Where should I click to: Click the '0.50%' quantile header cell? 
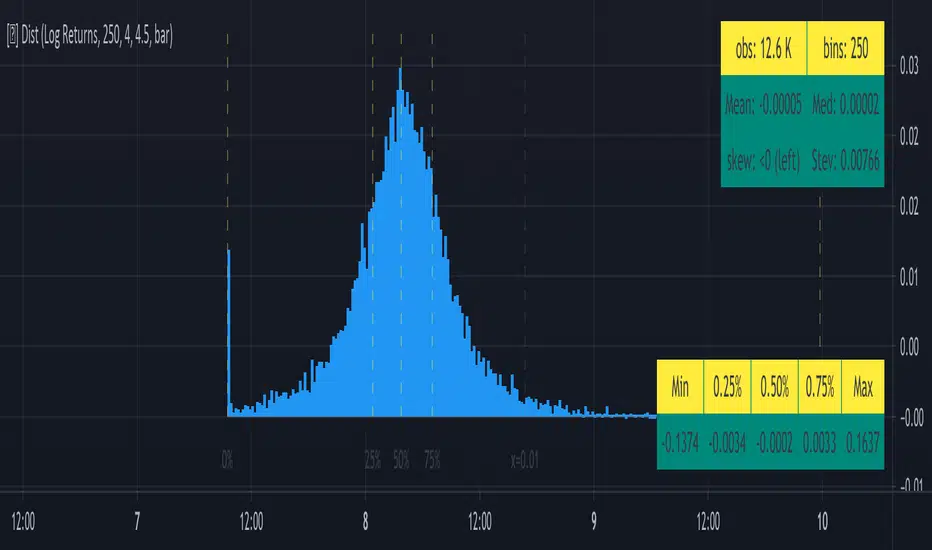pos(774,387)
